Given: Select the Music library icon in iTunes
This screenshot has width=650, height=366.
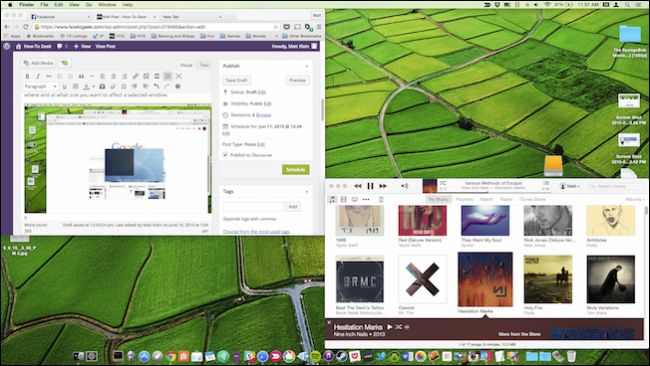Looking at the screenshot, I should click(x=332, y=200).
